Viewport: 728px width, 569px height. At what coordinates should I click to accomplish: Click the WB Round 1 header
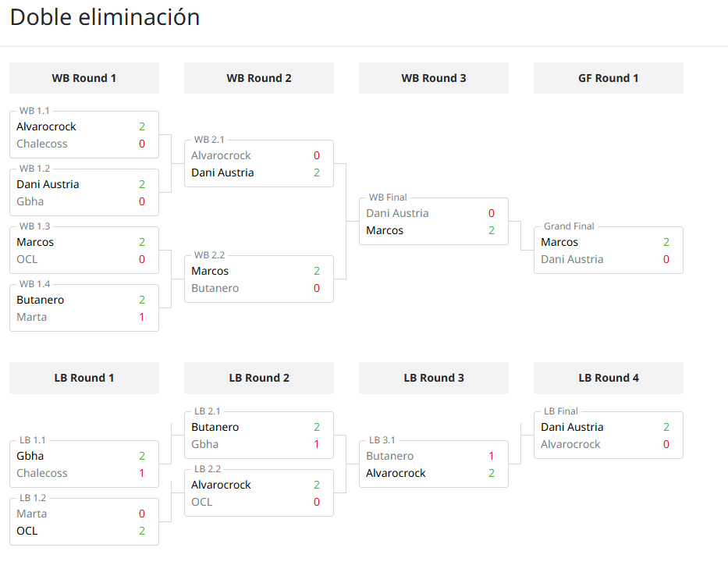click(84, 78)
